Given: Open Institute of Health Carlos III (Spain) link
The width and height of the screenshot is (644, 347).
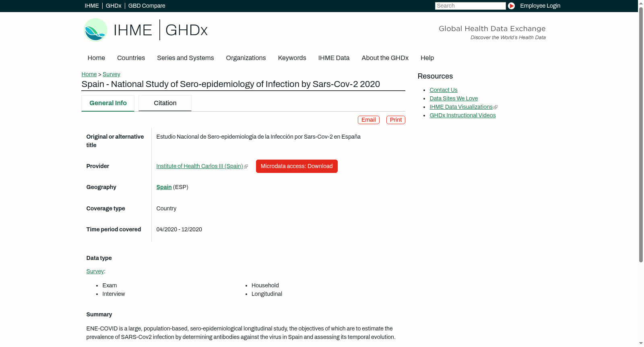Looking at the screenshot, I should 200,166.
